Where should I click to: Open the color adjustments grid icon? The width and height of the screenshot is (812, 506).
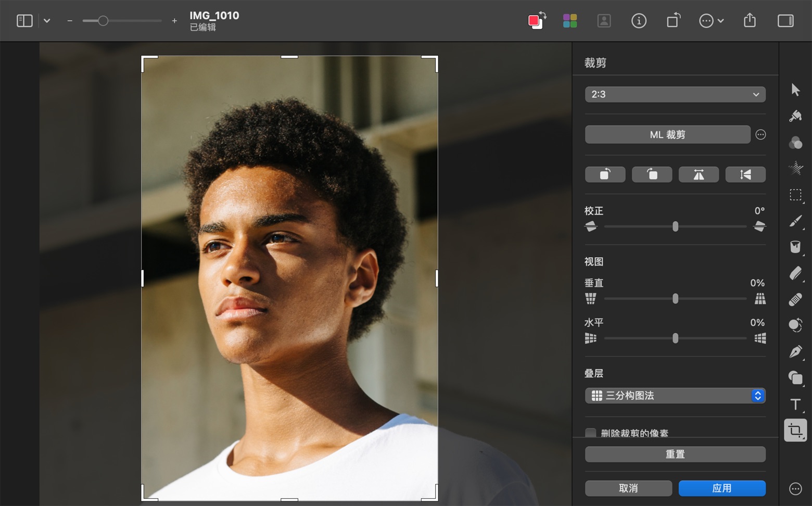[x=570, y=21]
